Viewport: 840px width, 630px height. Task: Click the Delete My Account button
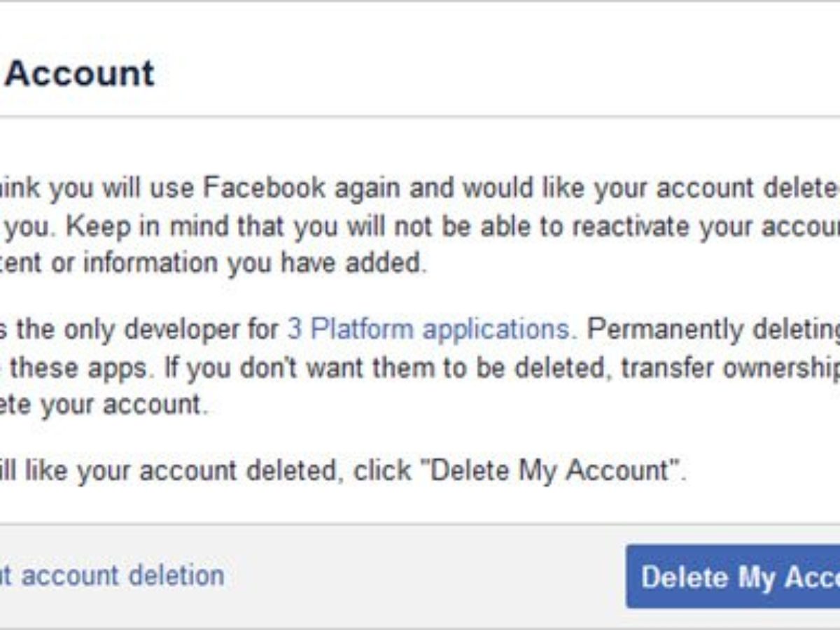pos(735,577)
